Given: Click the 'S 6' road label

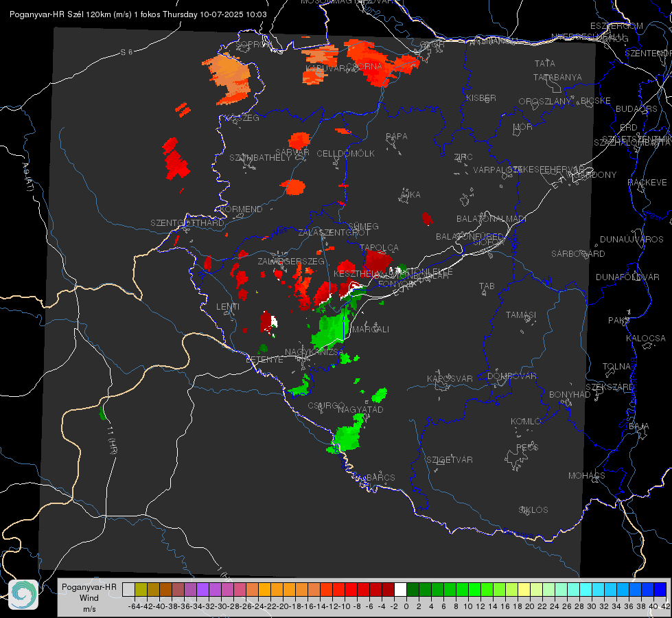Looking at the screenshot, I should pyautogui.click(x=126, y=52).
